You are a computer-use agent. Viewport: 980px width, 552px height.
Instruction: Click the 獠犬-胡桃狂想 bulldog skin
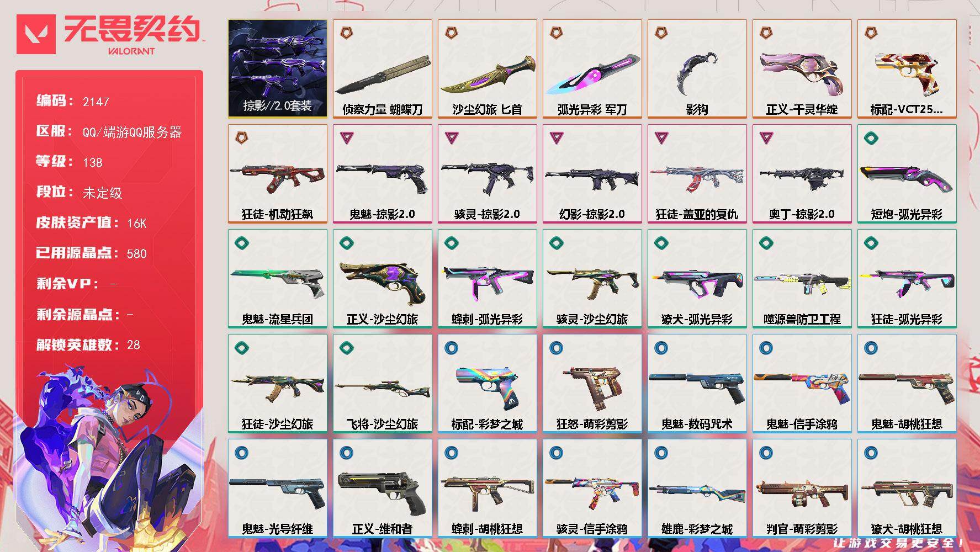coord(907,489)
